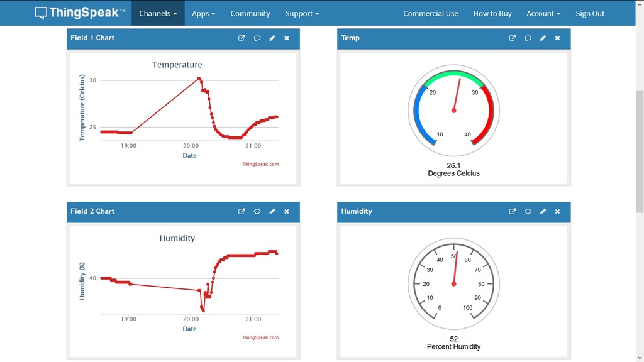Open the Apps dropdown menu
The image size is (644, 362).
pyautogui.click(x=203, y=13)
